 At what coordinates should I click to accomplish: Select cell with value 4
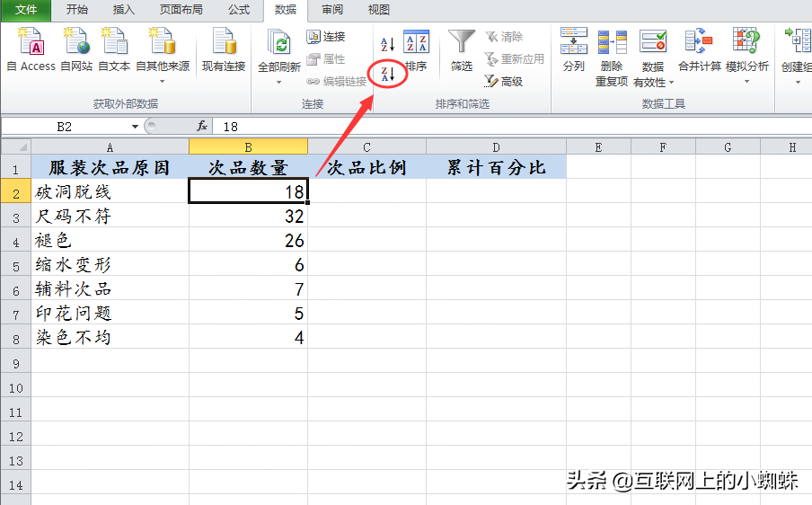[x=248, y=337]
